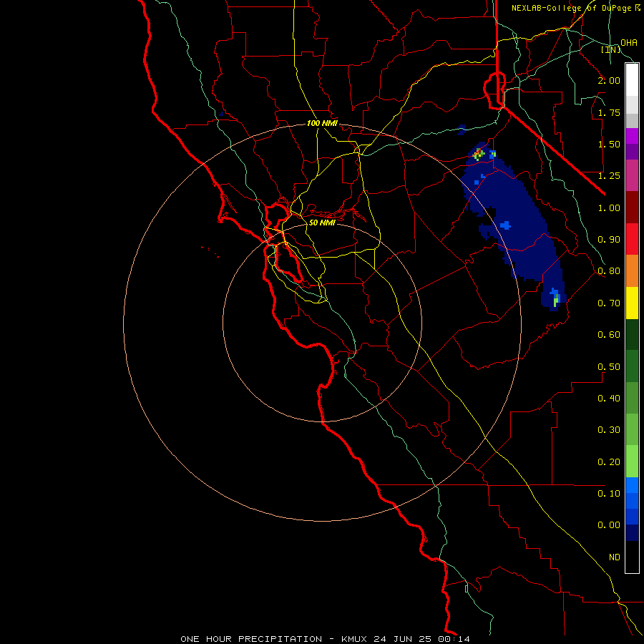Pick the navy swatch beside 0.00
Image resolution: width=644 pixels, height=644 pixels.
(632, 533)
